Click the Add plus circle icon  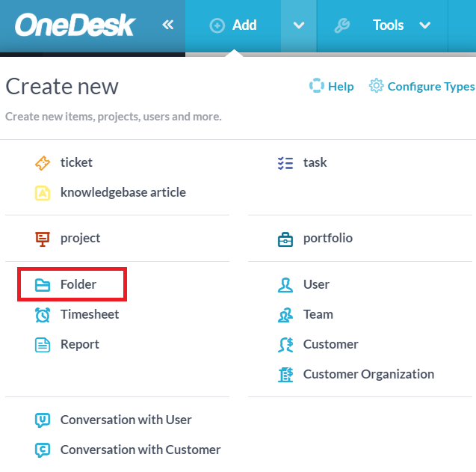pyautogui.click(x=217, y=25)
